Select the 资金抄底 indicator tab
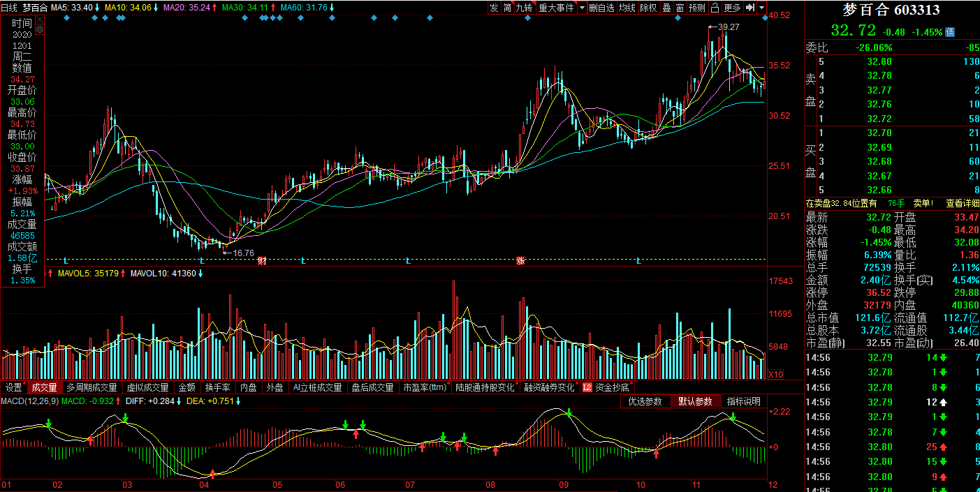980x492 pixels. pyautogui.click(x=612, y=387)
